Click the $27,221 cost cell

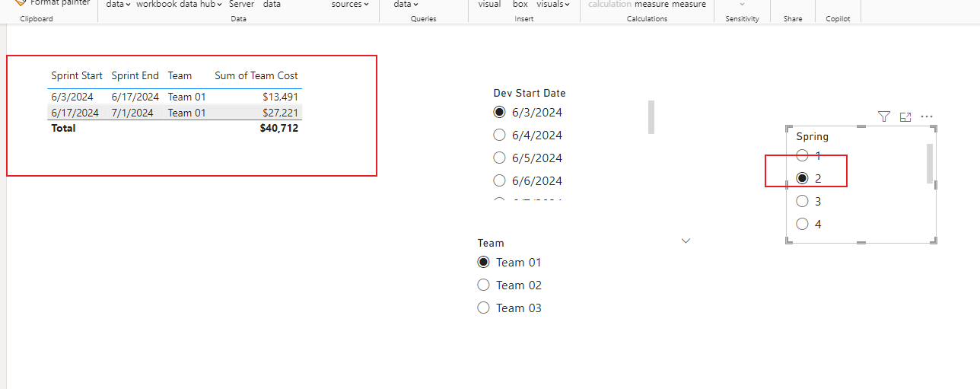tap(280, 113)
